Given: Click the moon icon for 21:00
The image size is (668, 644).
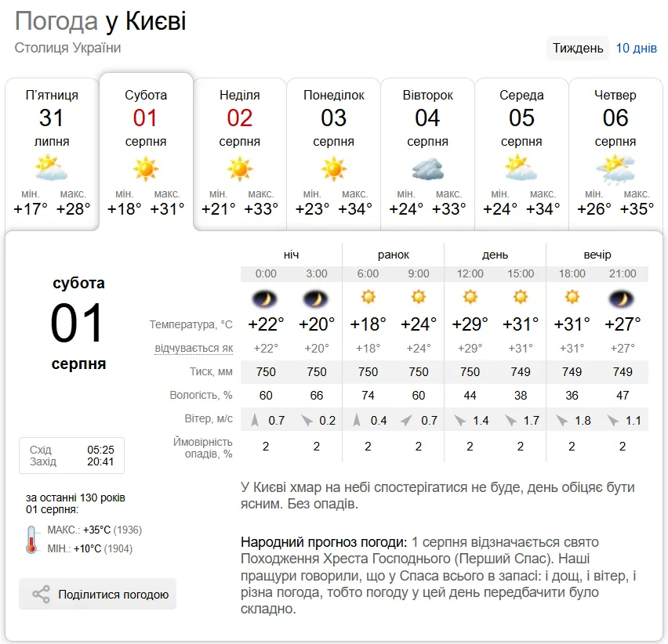Looking at the screenshot, I should pyautogui.click(x=622, y=298).
